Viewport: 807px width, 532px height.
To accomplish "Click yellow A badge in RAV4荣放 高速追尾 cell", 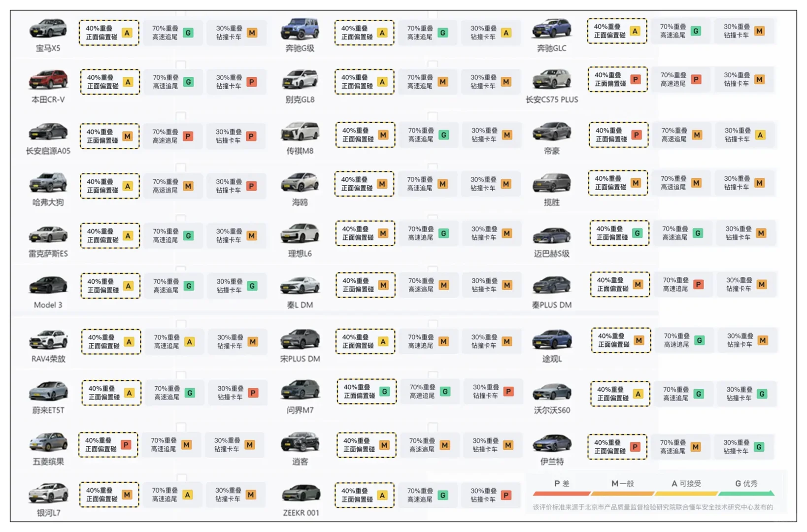I will [190, 342].
